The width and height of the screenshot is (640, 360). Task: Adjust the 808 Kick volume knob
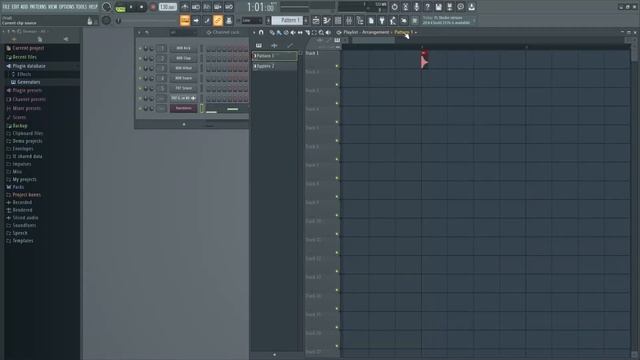(x=151, y=49)
